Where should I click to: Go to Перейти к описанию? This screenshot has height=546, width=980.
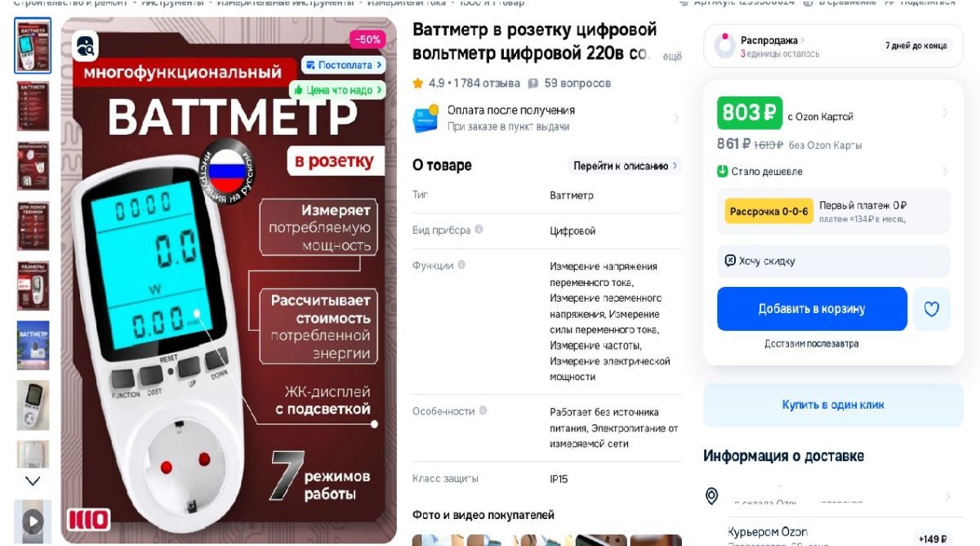click(x=626, y=166)
